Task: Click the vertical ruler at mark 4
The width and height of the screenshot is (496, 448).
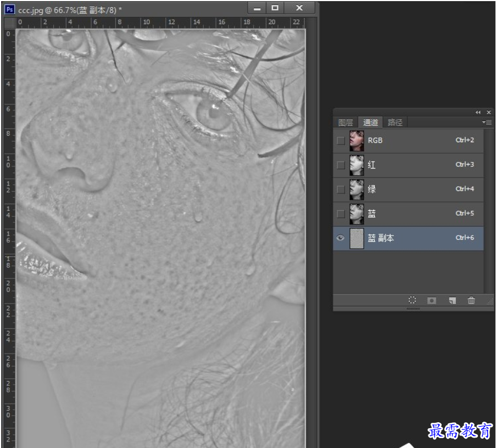Action: (9, 85)
